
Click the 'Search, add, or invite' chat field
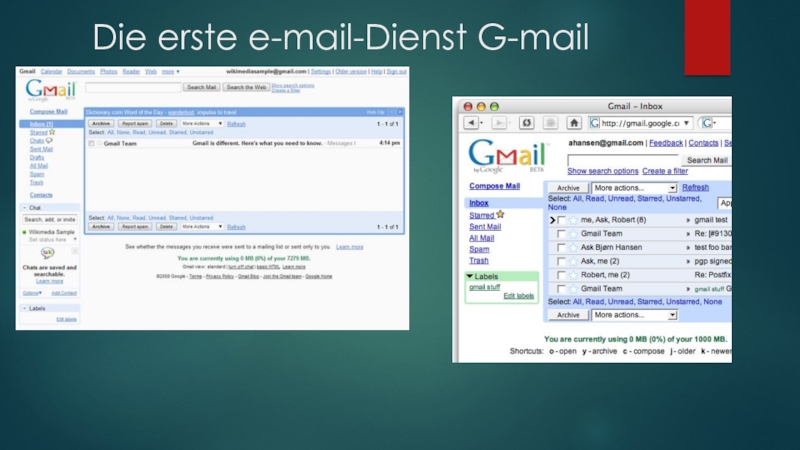tap(50, 219)
